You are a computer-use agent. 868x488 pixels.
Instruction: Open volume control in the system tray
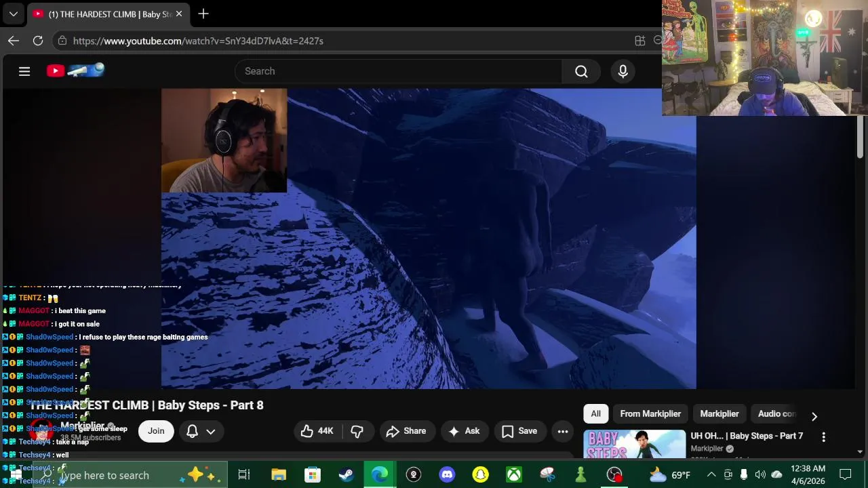point(760,475)
